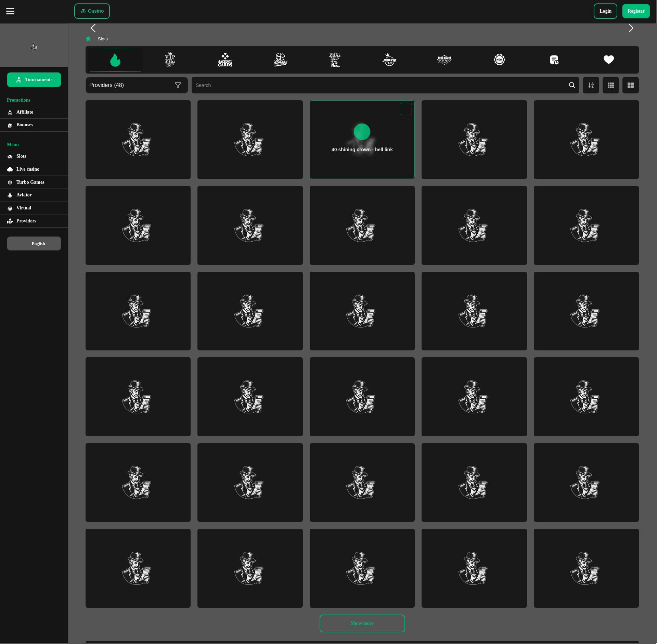Switch to large grid view
Image resolution: width=657 pixels, height=644 pixels.
pyautogui.click(x=630, y=85)
